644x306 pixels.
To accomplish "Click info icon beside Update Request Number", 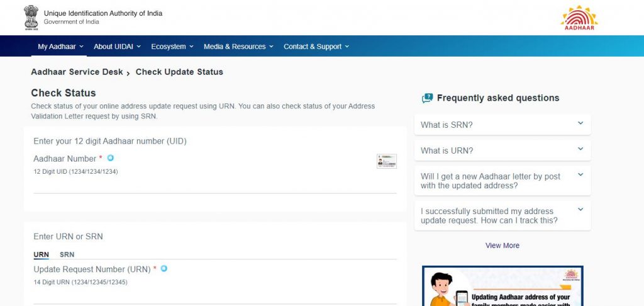I will [x=164, y=269].
